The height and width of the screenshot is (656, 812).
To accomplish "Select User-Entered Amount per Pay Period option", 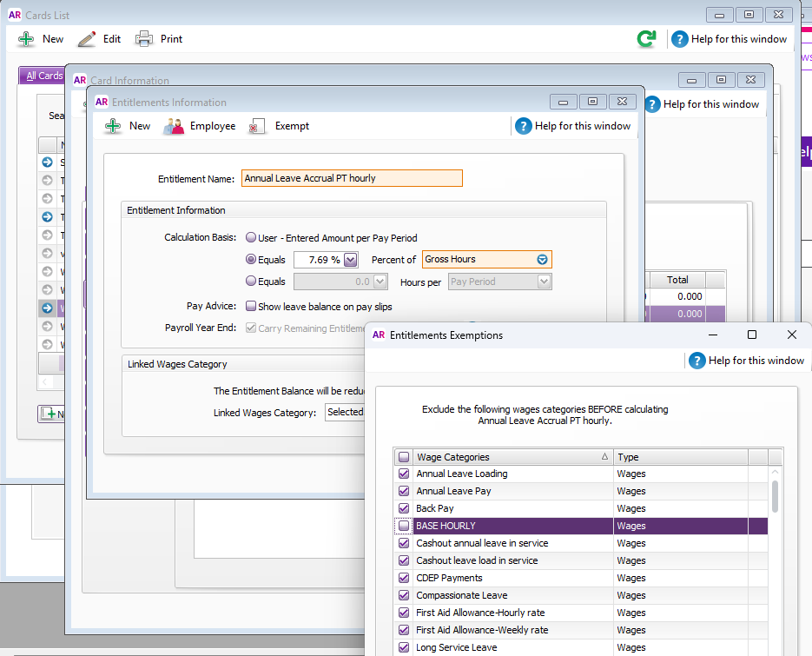I will point(251,238).
